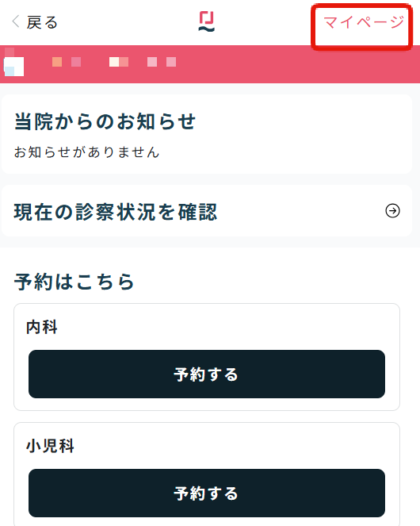Open 現在の診察状況を確認 row
The width and height of the screenshot is (420, 526).
point(207,211)
